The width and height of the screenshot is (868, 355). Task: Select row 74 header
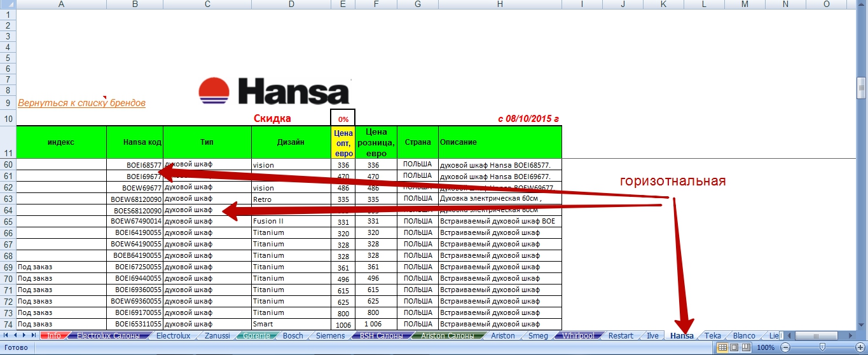tap(8, 324)
